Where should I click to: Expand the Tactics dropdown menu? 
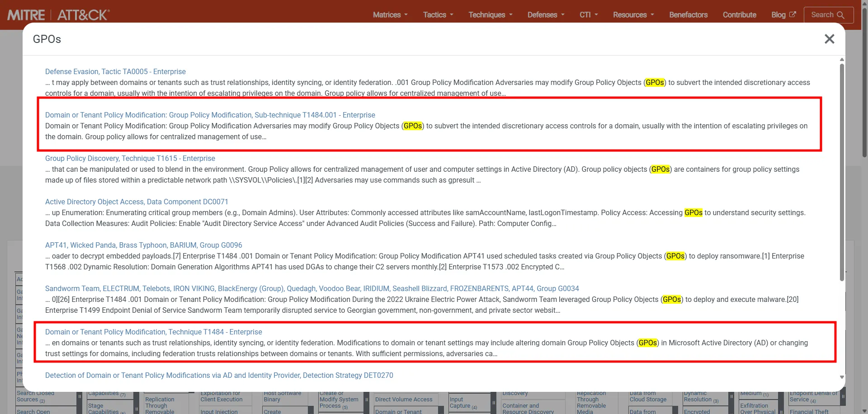point(438,15)
